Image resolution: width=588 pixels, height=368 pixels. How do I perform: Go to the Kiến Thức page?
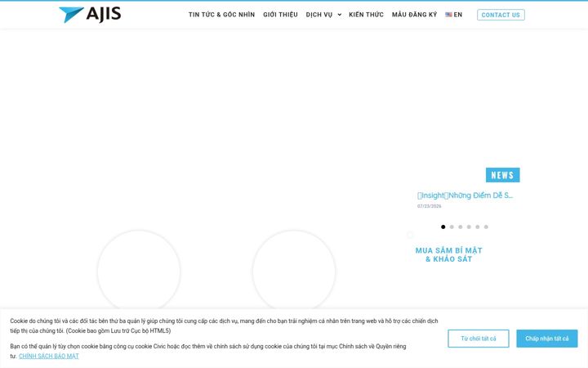pyautogui.click(x=367, y=15)
